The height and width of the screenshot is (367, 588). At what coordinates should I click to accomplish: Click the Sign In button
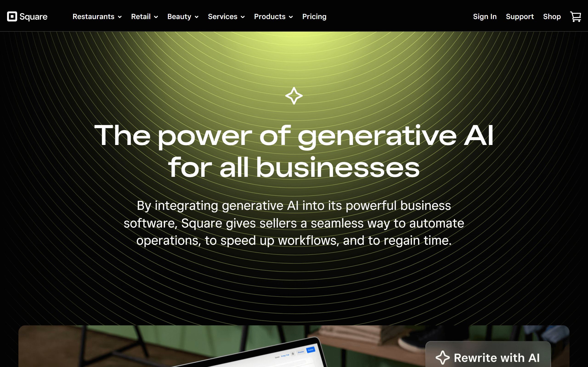click(485, 17)
